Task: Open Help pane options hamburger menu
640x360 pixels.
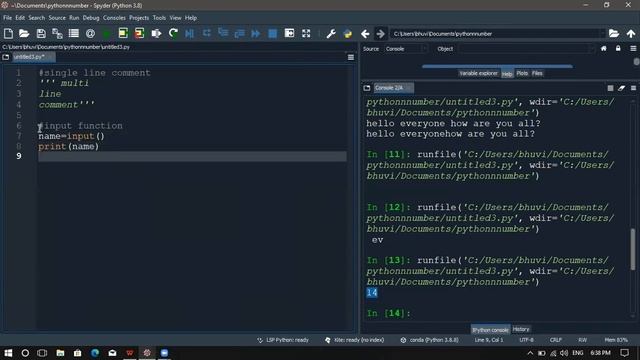Action: coord(633,49)
